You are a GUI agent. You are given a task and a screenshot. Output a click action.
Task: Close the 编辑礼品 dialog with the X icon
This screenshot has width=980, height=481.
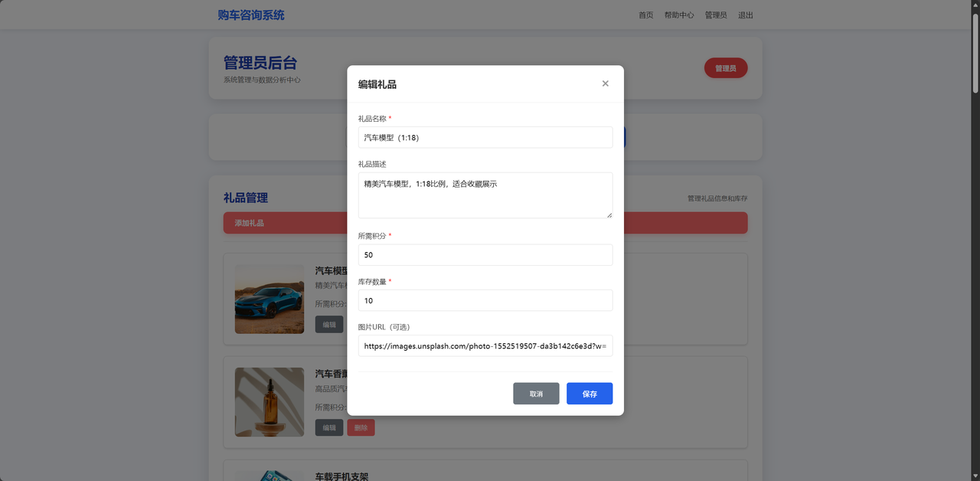point(605,83)
